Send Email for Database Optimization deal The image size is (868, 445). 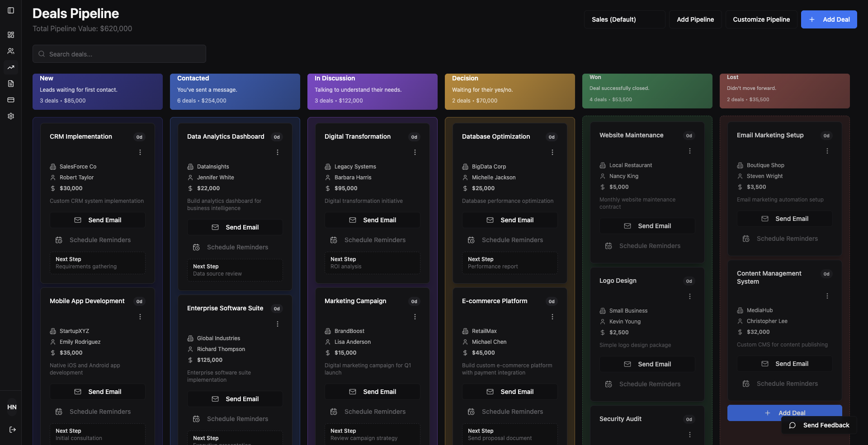click(x=510, y=220)
